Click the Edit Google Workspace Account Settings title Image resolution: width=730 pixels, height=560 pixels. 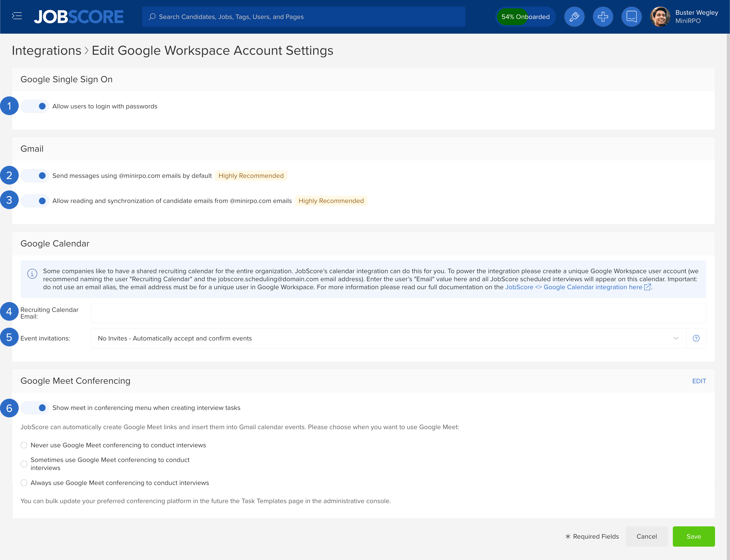212,50
